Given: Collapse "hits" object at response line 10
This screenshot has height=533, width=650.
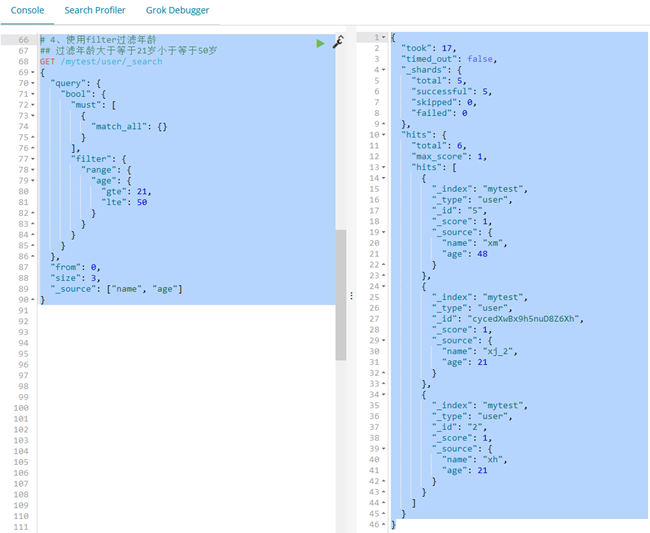Looking at the screenshot, I should pyautogui.click(x=383, y=135).
